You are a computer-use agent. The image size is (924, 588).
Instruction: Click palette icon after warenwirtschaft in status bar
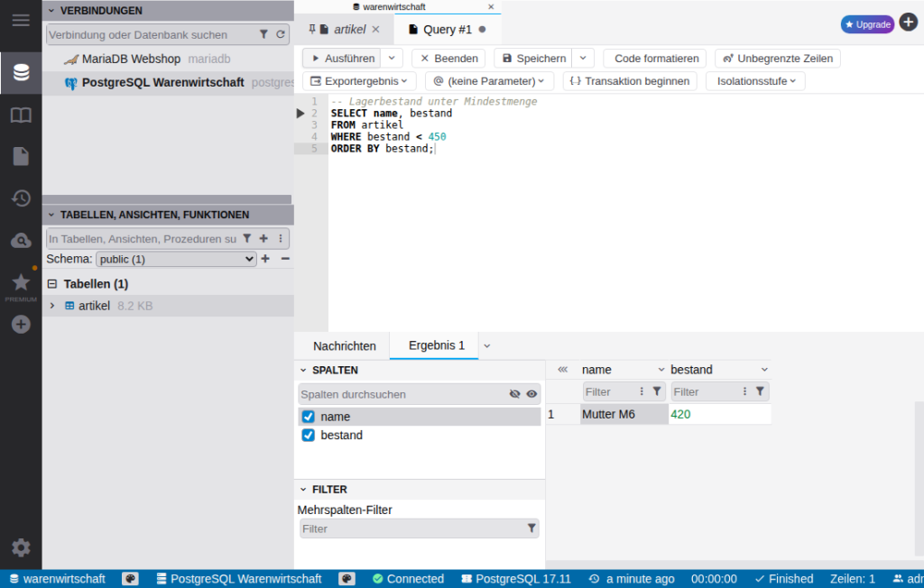click(130, 579)
